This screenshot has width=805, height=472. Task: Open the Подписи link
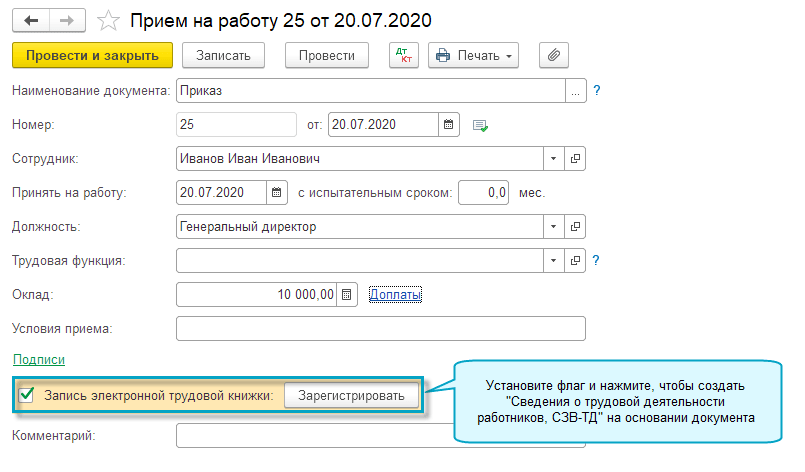[x=38, y=359]
